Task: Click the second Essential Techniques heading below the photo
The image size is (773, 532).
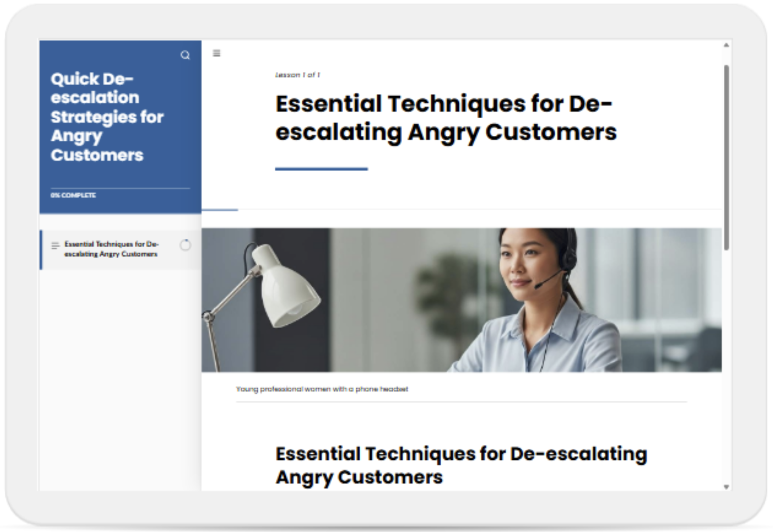Action: pyautogui.click(x=461, y=465)
